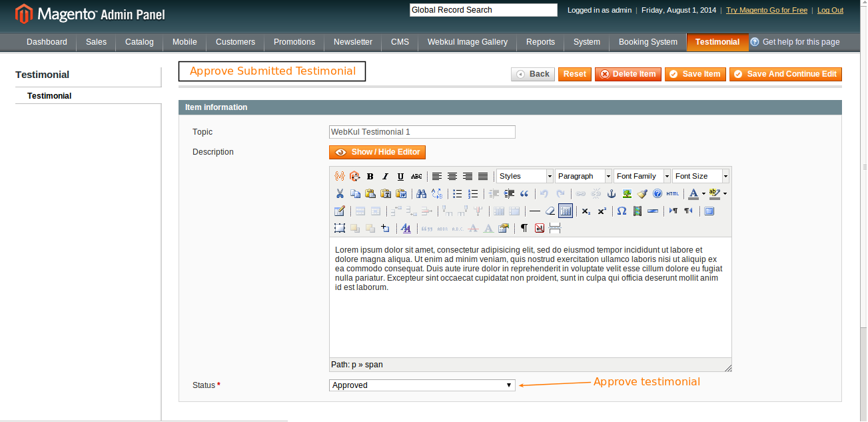Open the Catalog menu

(139, 42)
